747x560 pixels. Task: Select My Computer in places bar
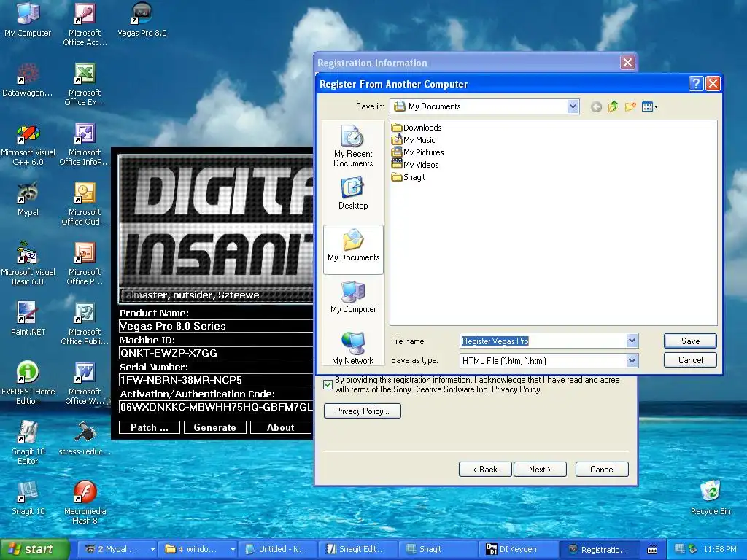(353, 297)
